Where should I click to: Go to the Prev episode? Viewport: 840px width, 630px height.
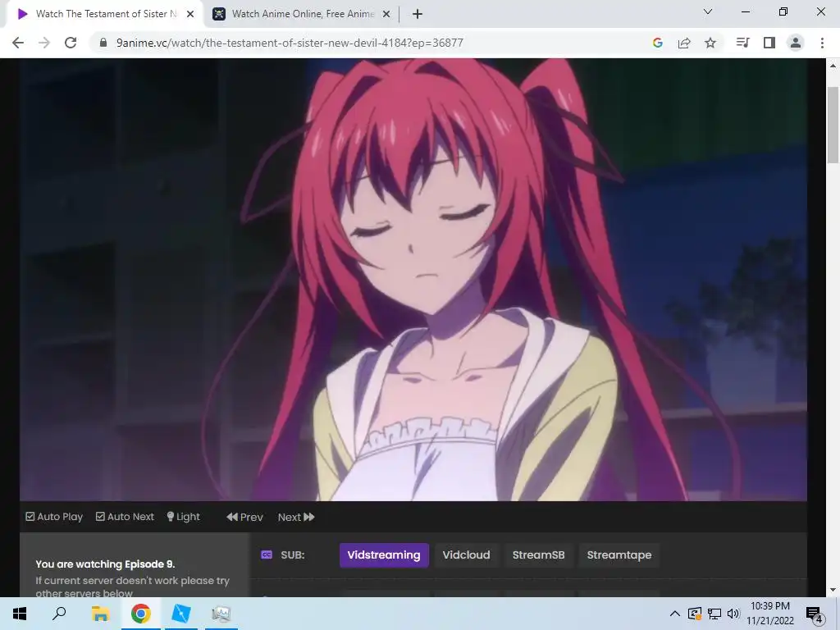pos(244,517)
